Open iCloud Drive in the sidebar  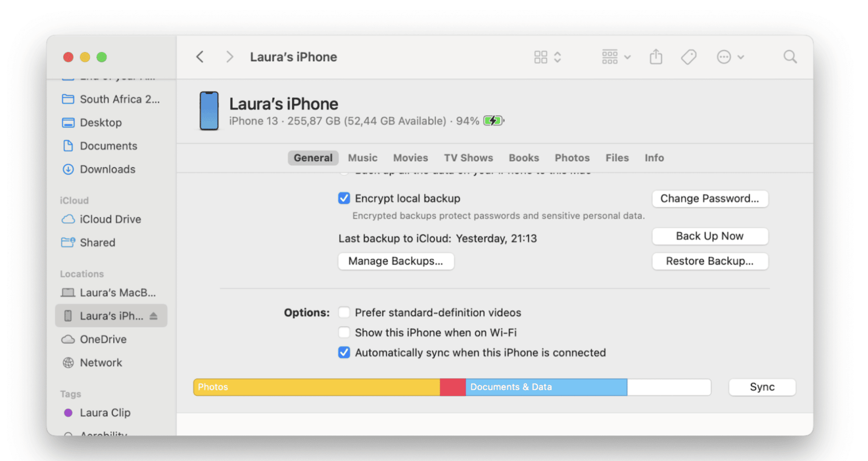[110, 219]
